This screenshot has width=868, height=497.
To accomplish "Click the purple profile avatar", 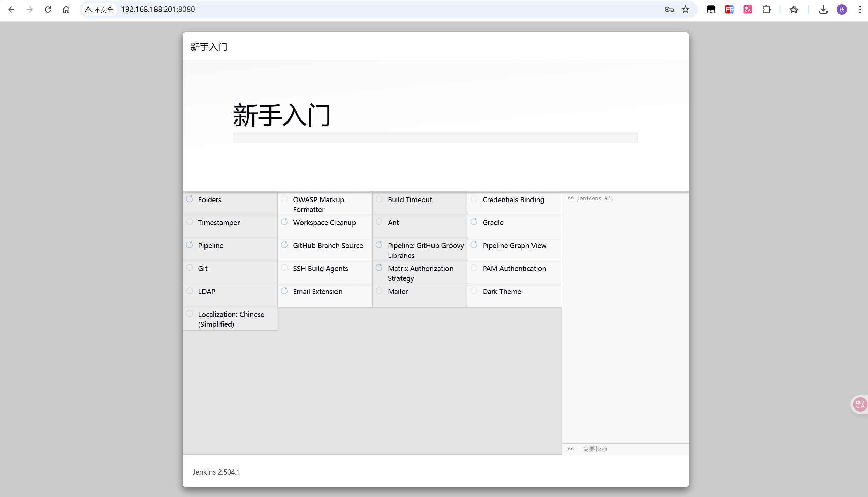I will pos(842,10).
